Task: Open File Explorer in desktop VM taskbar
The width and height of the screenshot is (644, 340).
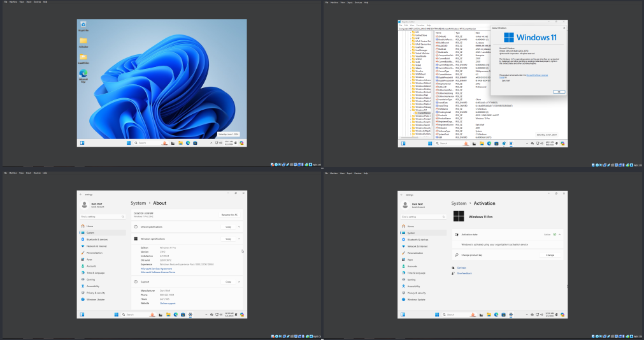Action: [x=180, y=143]
